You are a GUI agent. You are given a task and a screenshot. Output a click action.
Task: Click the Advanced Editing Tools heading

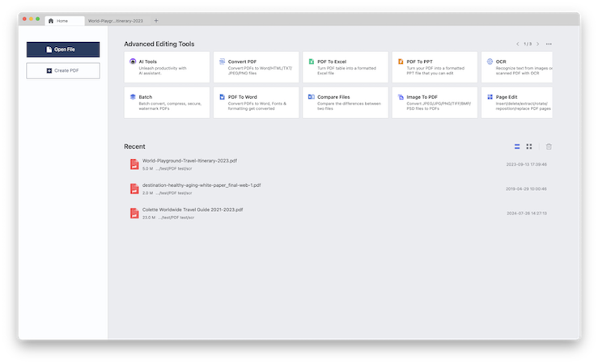(x=159, y=44)
